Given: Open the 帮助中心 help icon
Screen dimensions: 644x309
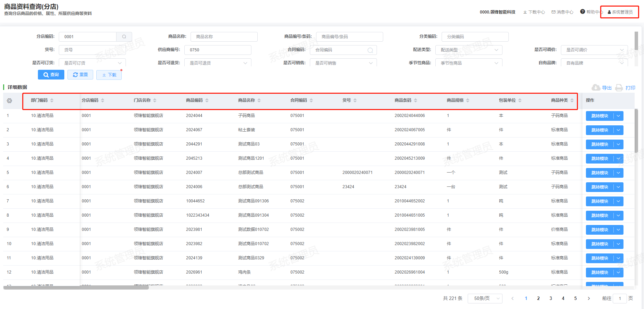Looking at the screenshot, I should click(x=583, y=12).
